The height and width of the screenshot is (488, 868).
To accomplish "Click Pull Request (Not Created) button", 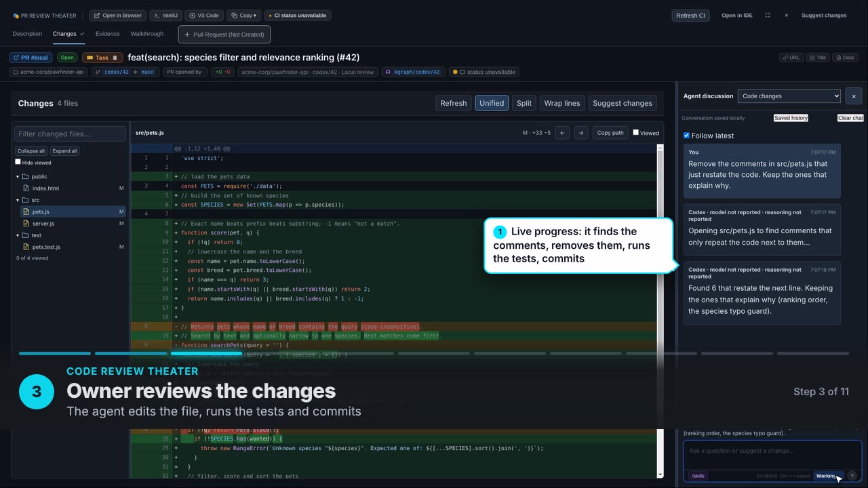I will (224, 35).
